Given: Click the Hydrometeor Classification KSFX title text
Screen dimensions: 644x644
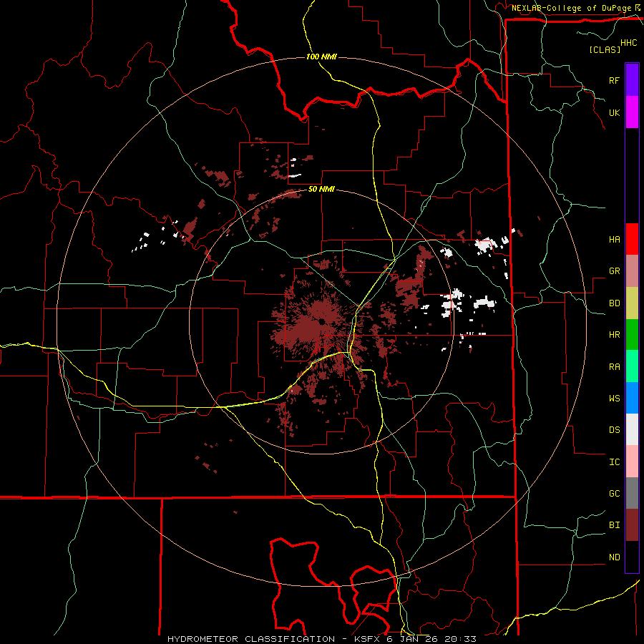Looking at the screenshot, I should (321, 639).
